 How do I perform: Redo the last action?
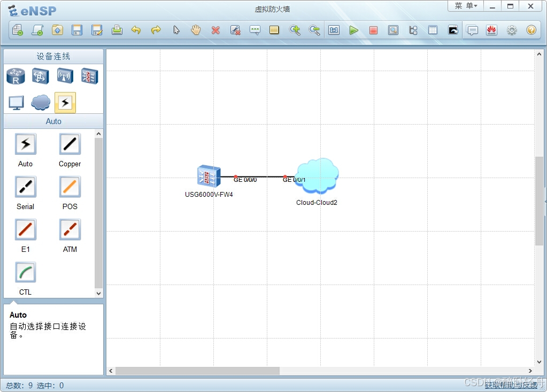pyautogui.click(x=156, y=30)
